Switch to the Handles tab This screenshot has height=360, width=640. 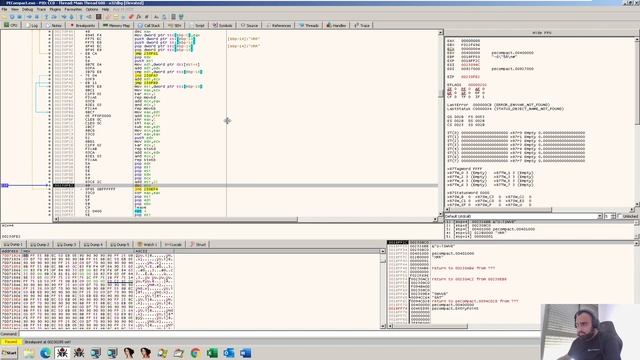tap(336, 25)
